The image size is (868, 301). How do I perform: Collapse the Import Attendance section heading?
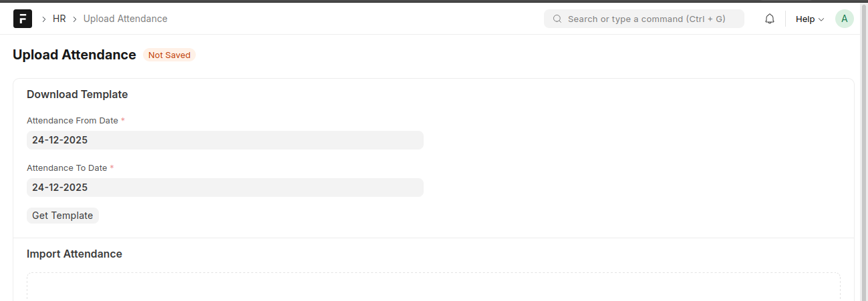74,254
